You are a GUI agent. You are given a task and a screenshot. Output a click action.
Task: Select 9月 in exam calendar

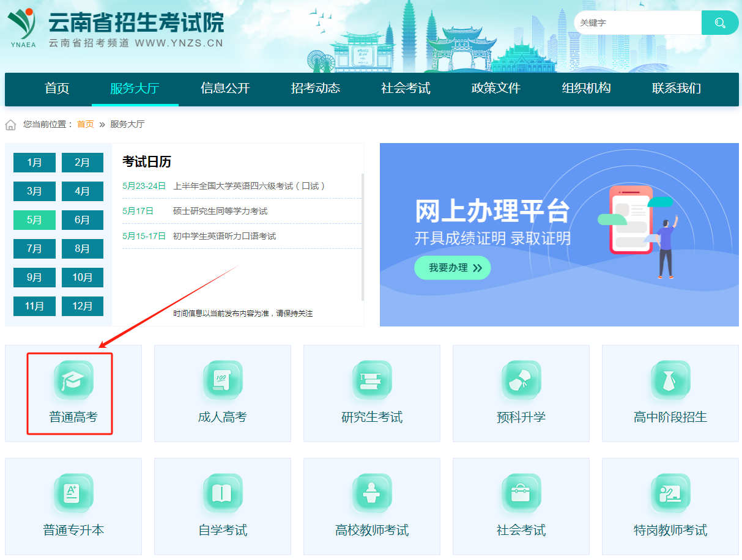[x=34, y=278]
